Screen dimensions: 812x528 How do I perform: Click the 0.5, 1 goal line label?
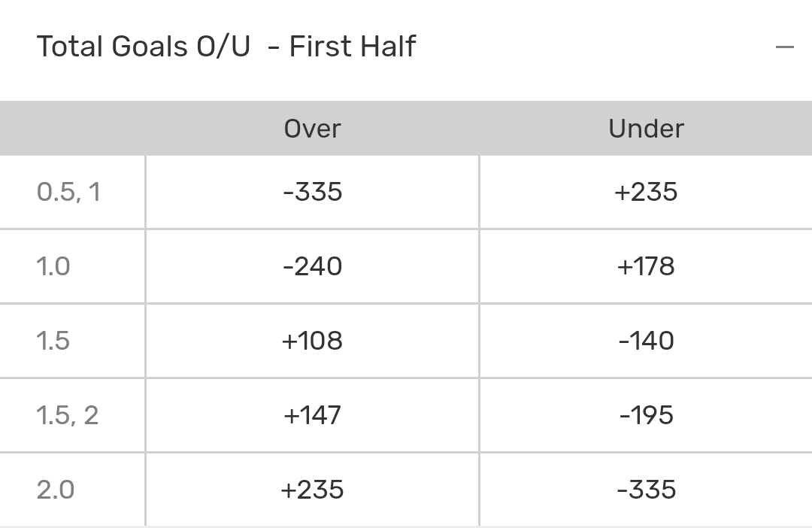pyautogui.click(x=68, y=192)
